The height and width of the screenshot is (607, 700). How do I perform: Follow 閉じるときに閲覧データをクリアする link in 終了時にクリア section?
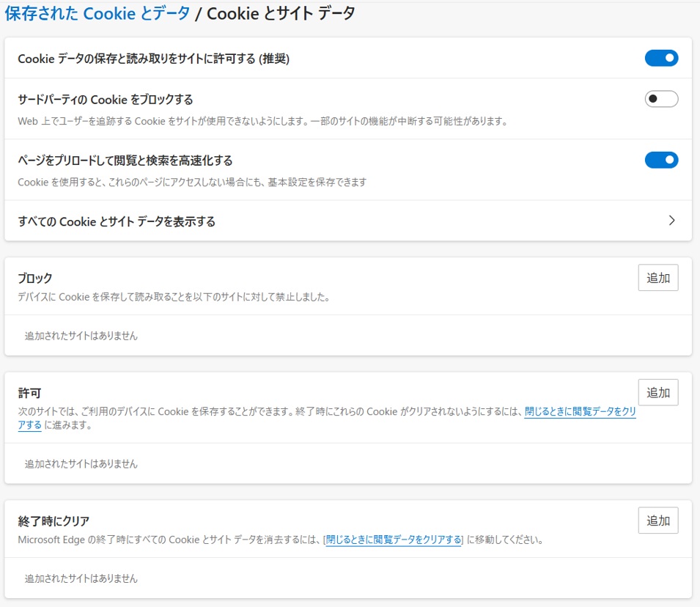[x=394, y=540]
